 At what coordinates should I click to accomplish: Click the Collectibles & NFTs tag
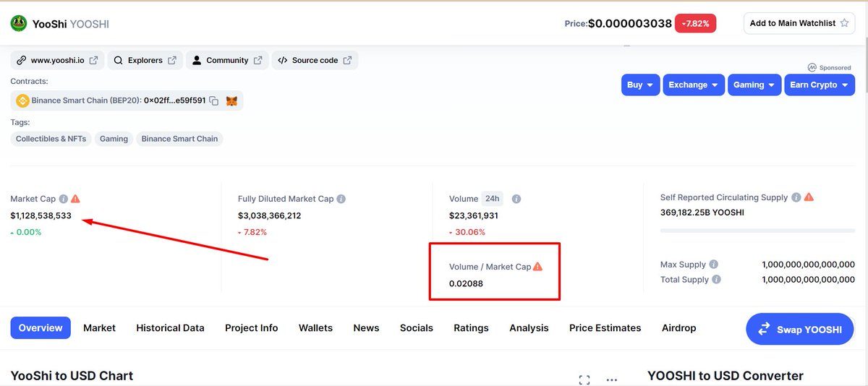tap(51, 139)
